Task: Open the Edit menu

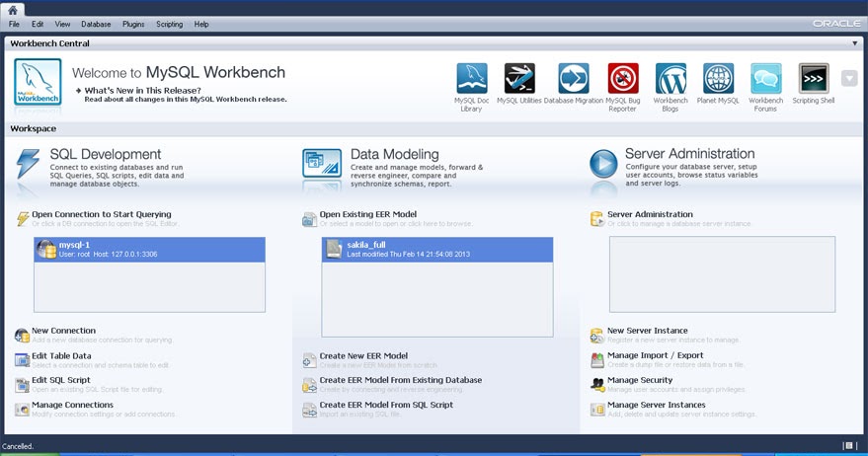Action: [38, 24]
